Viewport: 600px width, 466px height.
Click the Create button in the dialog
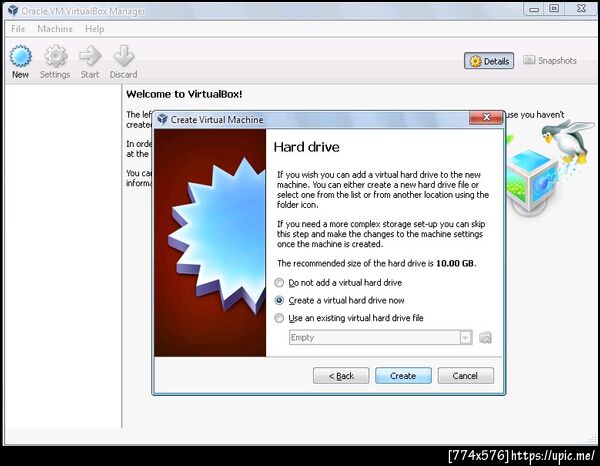(403, 376)
